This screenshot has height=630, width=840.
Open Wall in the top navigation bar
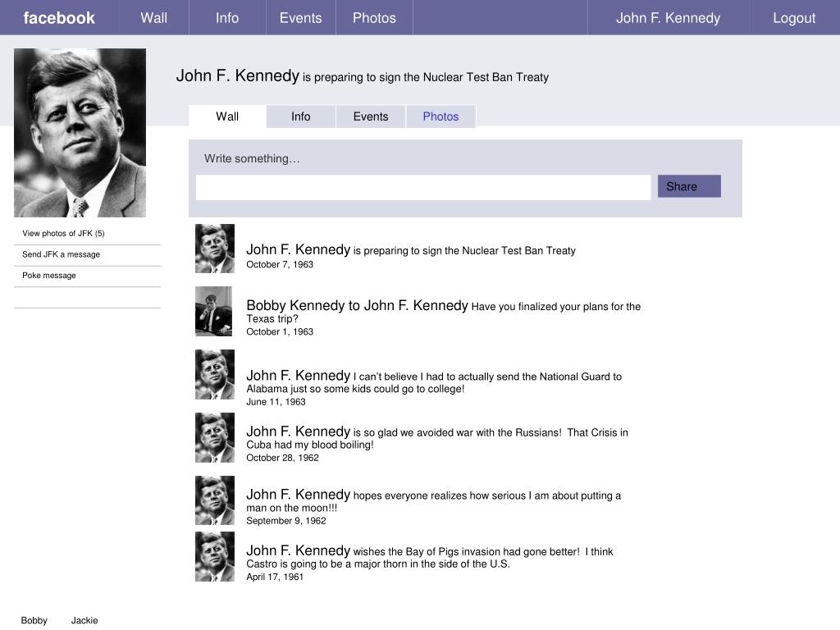154,18
